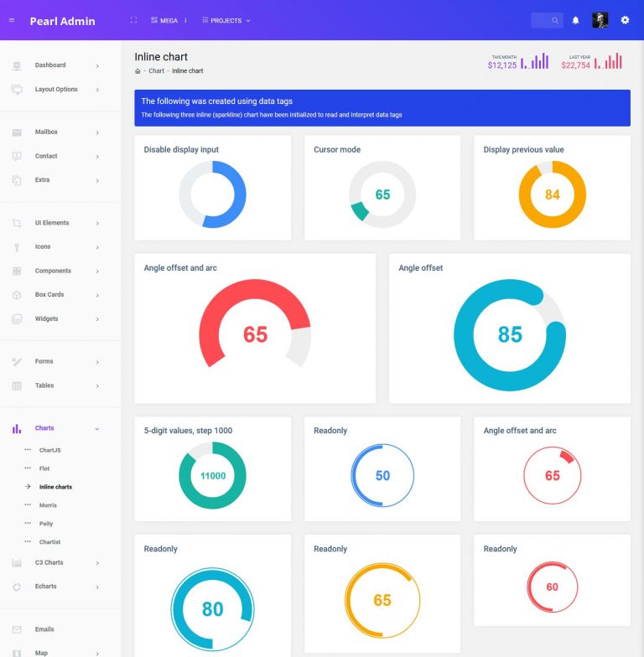Click the Box Cards cube icon
The height and width of the screenshot is (657, 644).
(x=17, y=295)
